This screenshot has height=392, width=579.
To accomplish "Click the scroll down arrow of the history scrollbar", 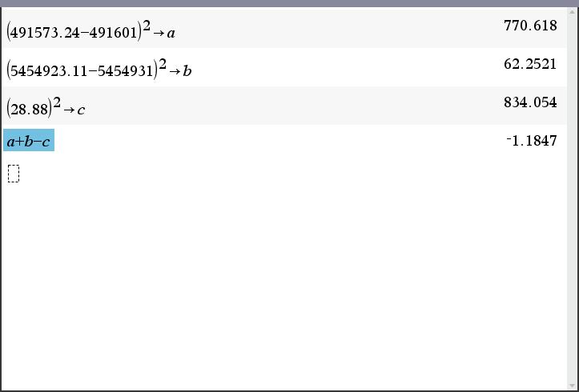I will pyautogui.click(x=573, y=386).
